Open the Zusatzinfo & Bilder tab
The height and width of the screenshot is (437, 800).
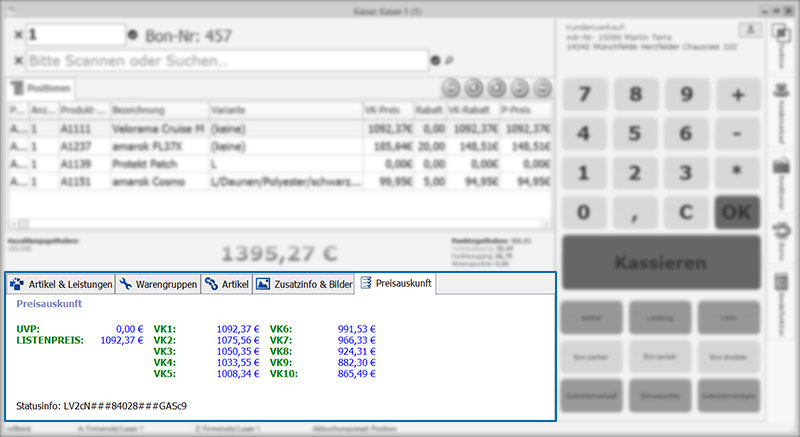coord(304,284)
